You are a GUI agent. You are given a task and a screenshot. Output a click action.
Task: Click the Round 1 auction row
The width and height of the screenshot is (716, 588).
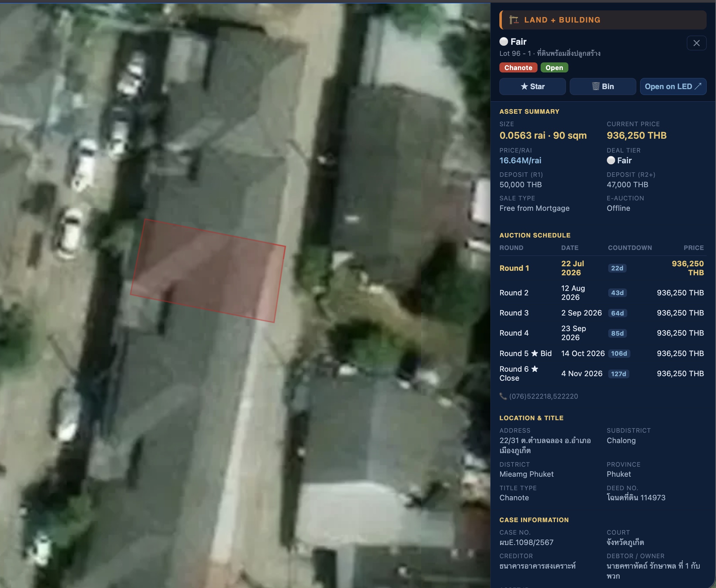point(602,268)
